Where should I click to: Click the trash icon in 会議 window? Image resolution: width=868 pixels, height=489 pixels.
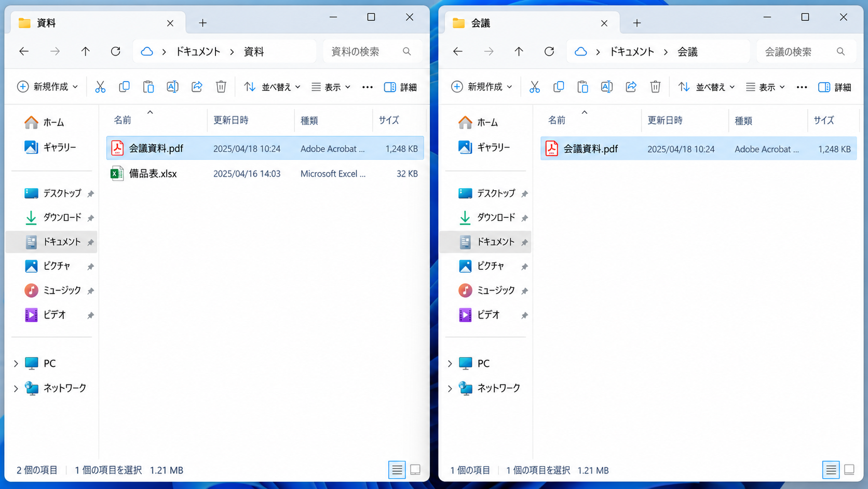coord(655,87)
